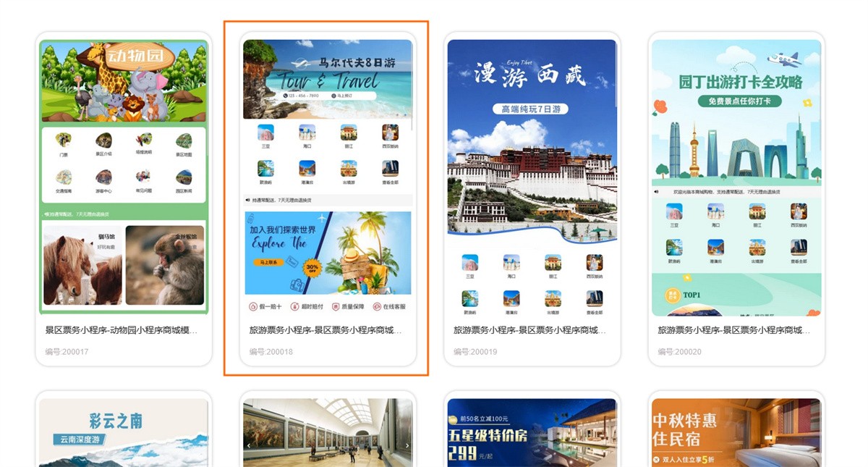Screen dimensions: 868x467
Task: Open 景区介绍 icon in zoo template
Action: [103, 140]
